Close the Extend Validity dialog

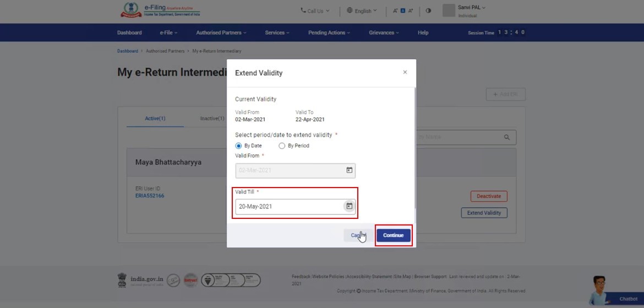point(405,72)
